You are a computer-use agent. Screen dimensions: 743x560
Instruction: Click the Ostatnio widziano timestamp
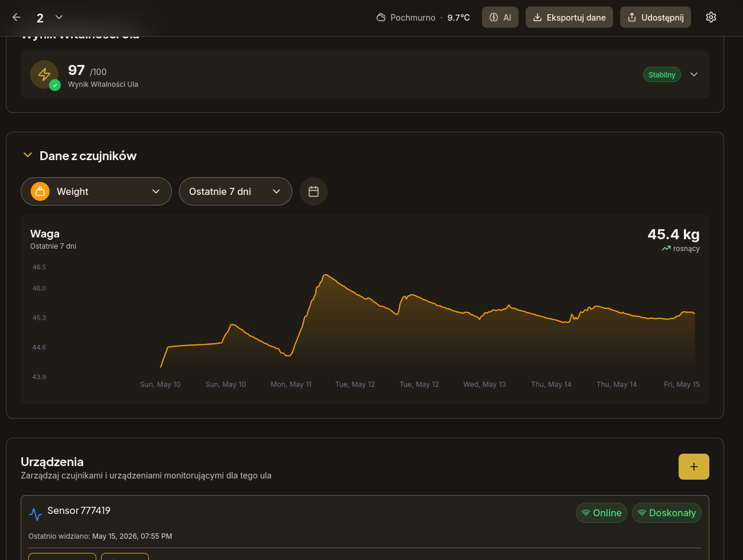tap(132, 536)
